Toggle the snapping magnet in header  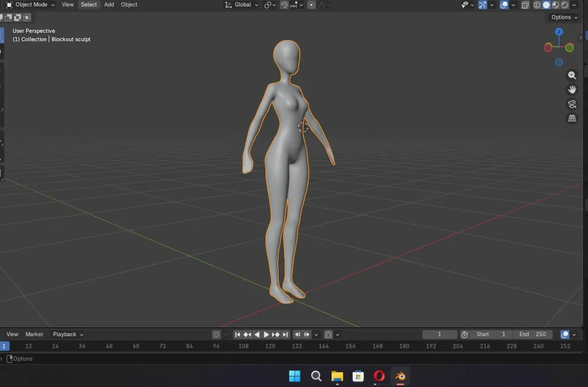284,5
